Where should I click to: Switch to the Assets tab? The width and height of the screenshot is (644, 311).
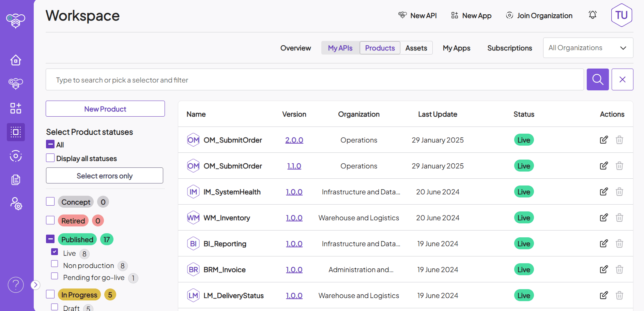point(416,48)
